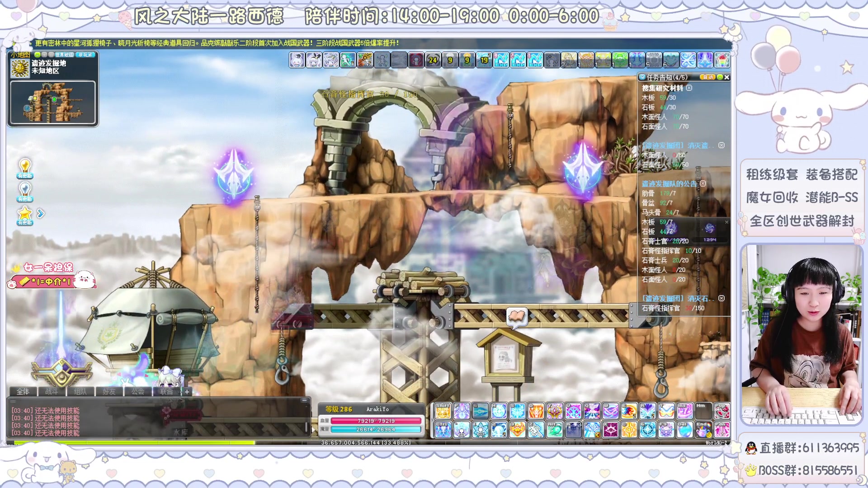Click the experience bar at bottom
This screenshot has height=488, width=868.
coord(368,443)
